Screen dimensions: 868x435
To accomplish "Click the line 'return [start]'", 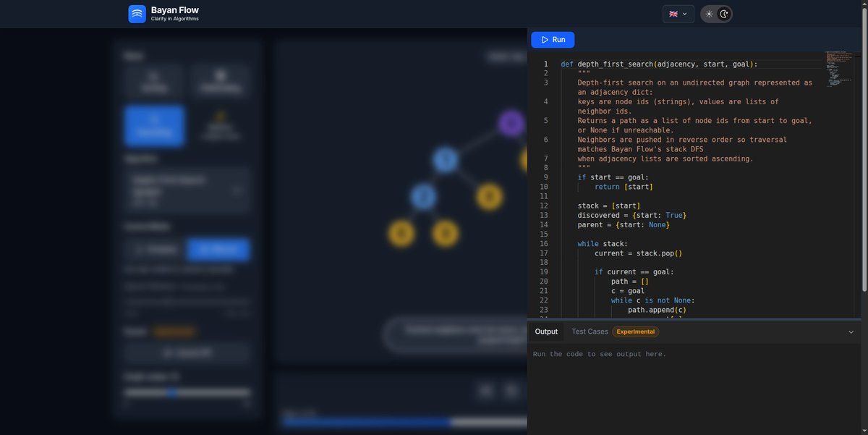I will [624, 187].
